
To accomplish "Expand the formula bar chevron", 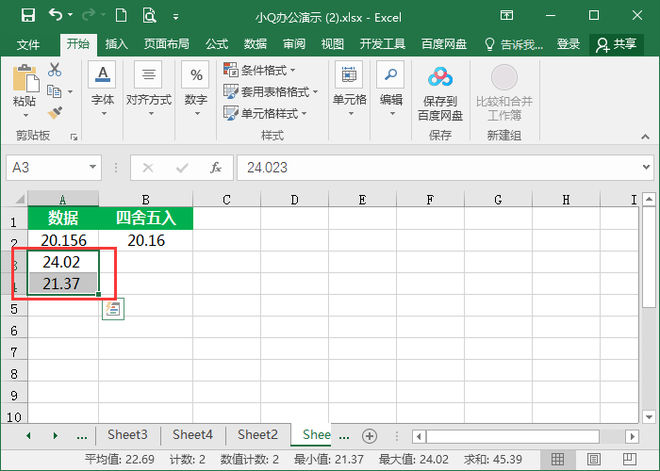I will 646,167.
